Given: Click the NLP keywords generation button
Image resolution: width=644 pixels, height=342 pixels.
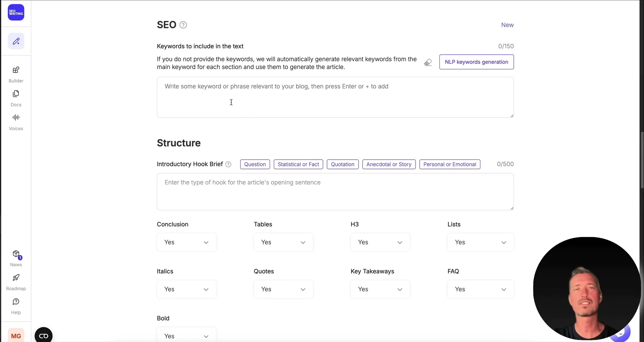Looking at the screenshot, I should pos(477,62).
